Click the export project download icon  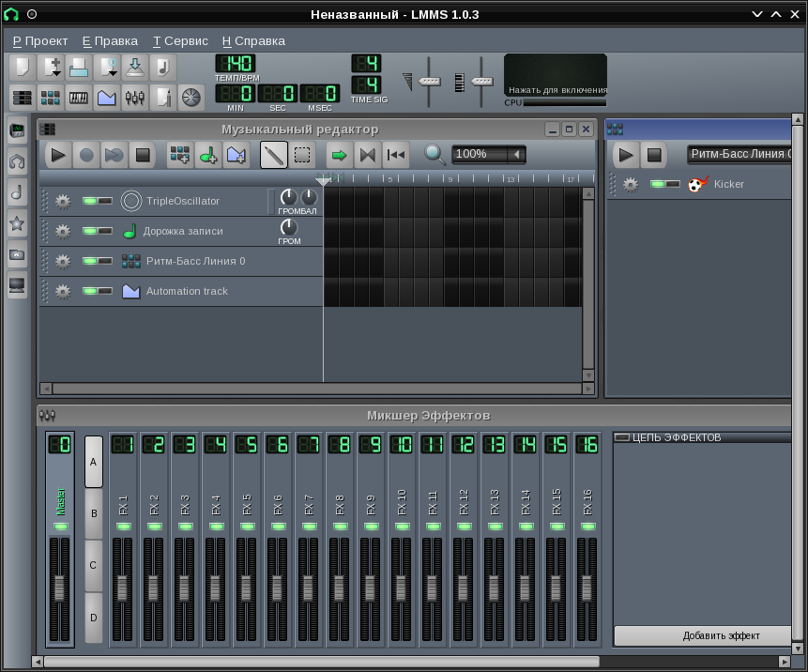click(x=135, y=68)
